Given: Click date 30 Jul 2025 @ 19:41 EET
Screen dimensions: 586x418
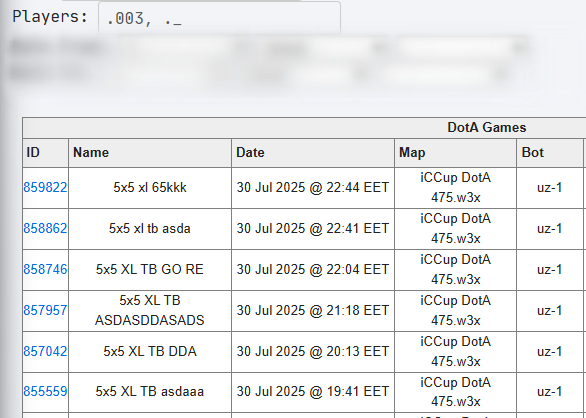Looking at the screenshot, I should [x=313, y=391].
